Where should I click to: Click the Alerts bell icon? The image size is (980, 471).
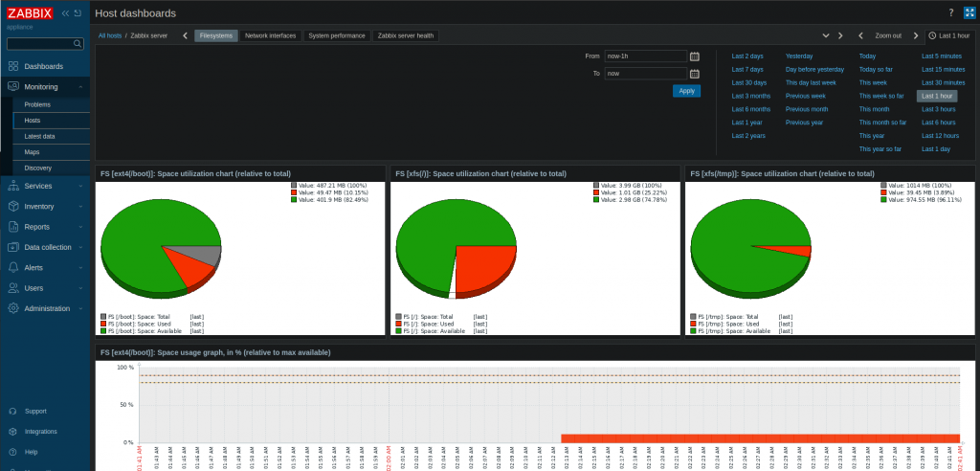point(13,268)
